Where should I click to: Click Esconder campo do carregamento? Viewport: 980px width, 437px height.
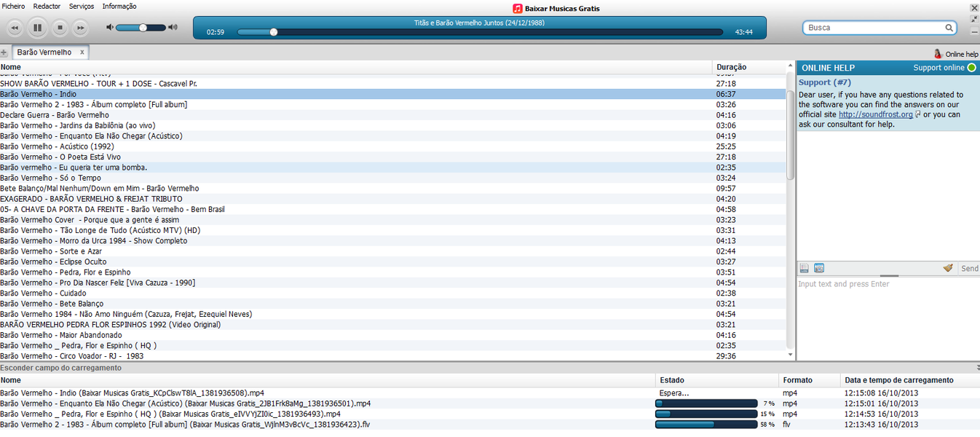coord(60,368)
